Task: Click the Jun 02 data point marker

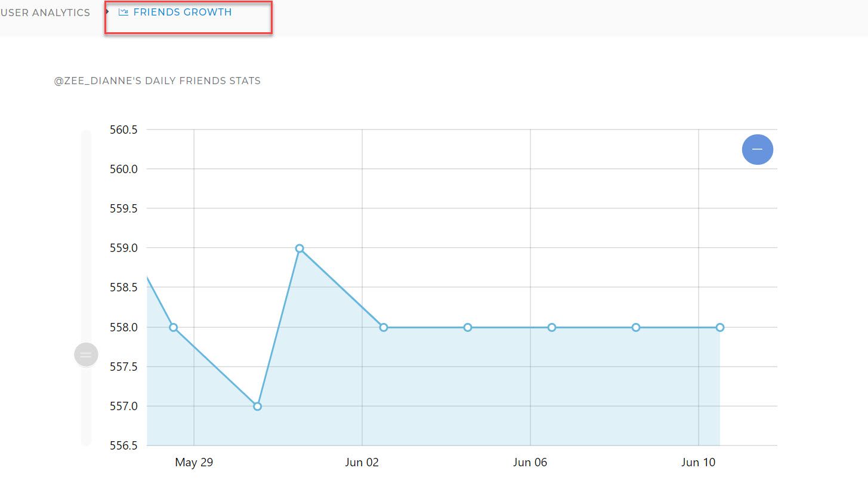Action: (383, 327)
